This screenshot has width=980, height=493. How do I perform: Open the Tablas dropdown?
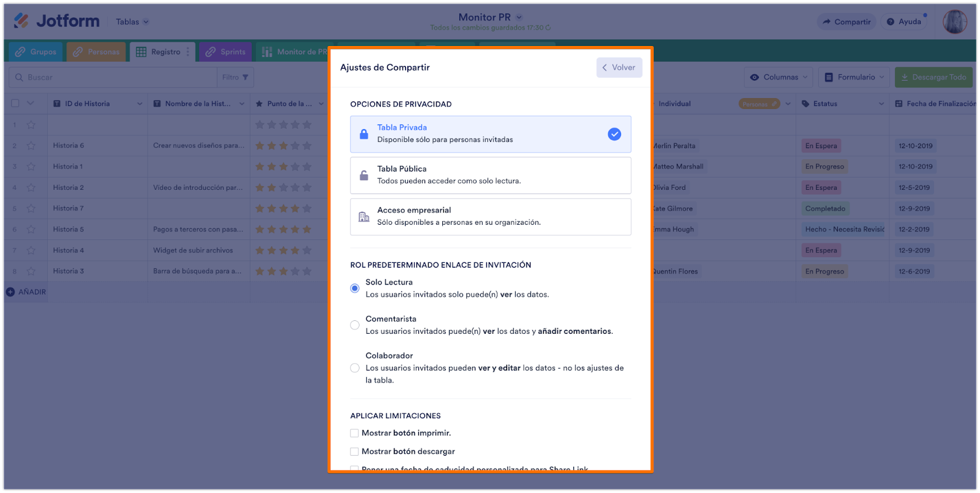coord(132,22)
